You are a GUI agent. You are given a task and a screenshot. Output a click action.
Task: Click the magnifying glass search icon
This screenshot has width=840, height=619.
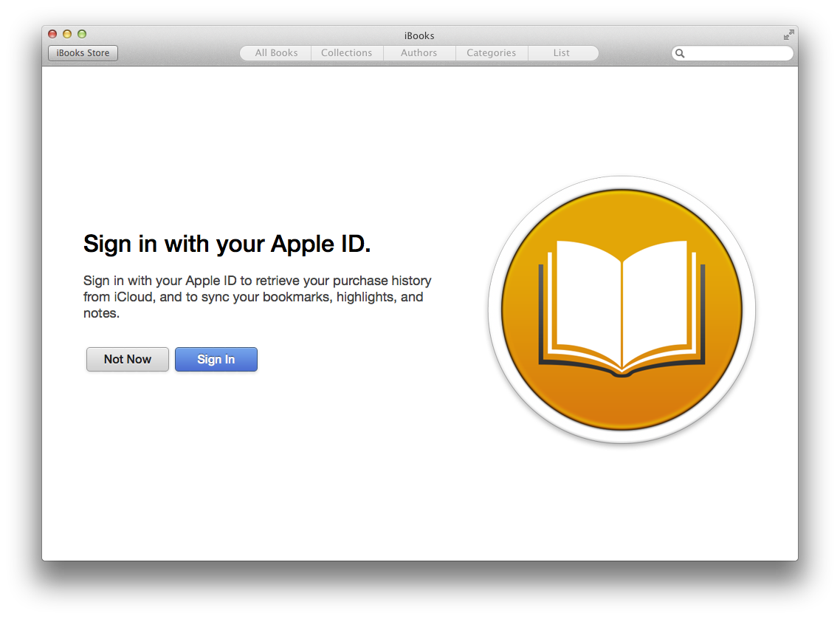click(x=680, y=53)
